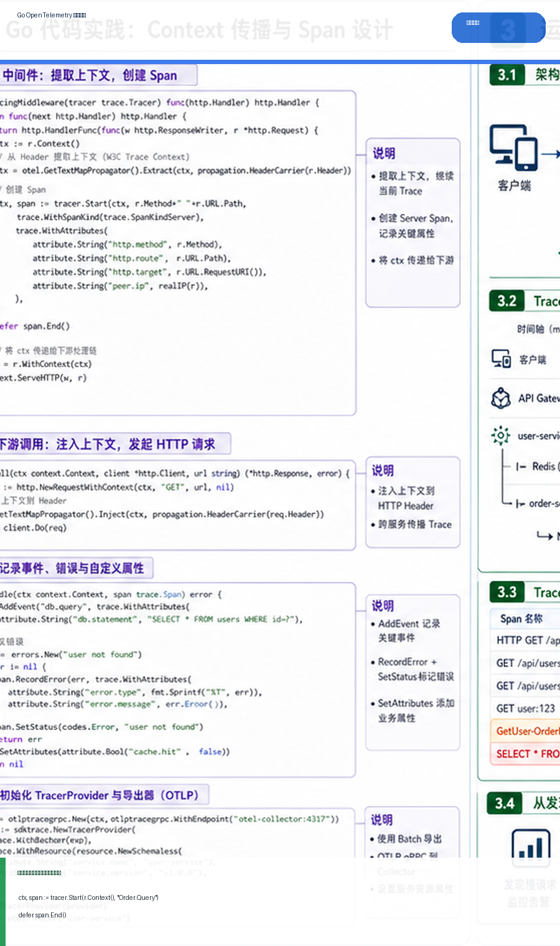560x946 pixels.
Task: Click the caption line 'ctx, span := tracer.Start(r.Context(), "Order.Query")'
Action: [88, 897]
